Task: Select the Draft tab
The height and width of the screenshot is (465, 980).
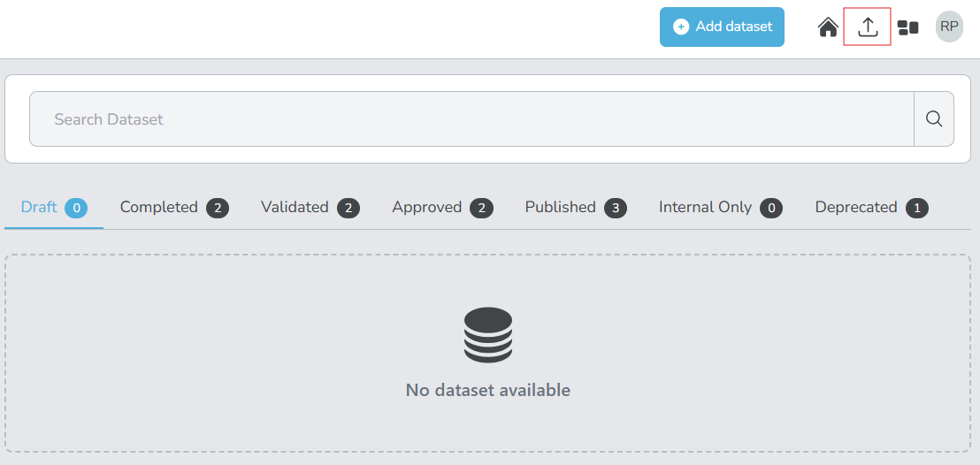Action: 40,207
